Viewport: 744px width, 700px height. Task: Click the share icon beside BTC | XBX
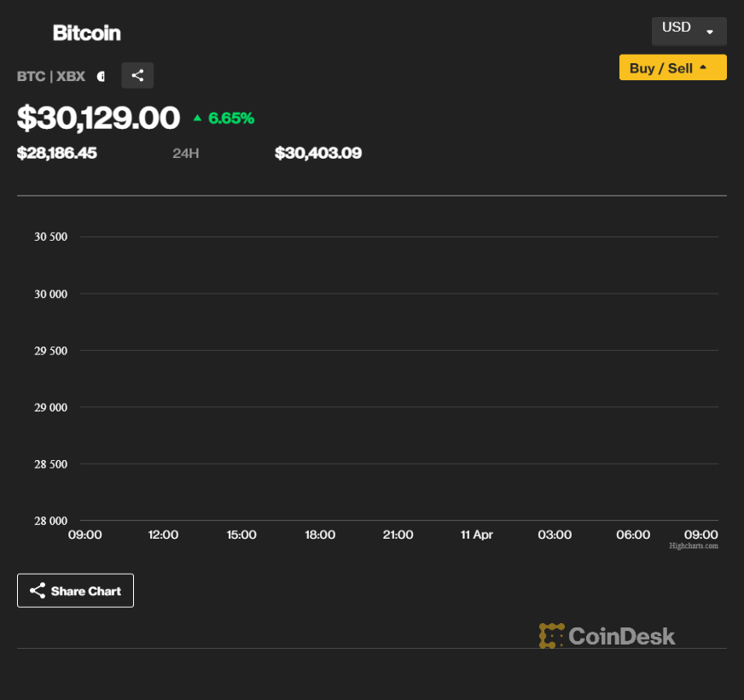[x=137, y=75]
